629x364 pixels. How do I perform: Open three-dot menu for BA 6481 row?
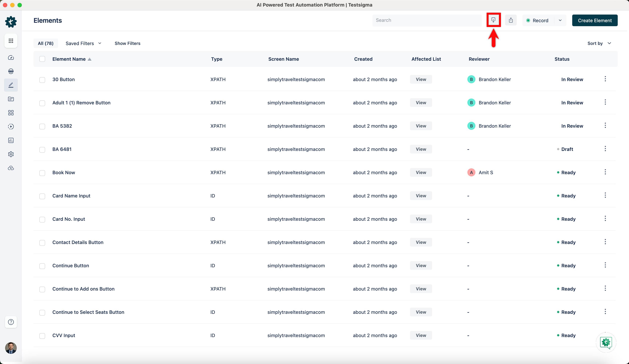(x=605, y=149)
